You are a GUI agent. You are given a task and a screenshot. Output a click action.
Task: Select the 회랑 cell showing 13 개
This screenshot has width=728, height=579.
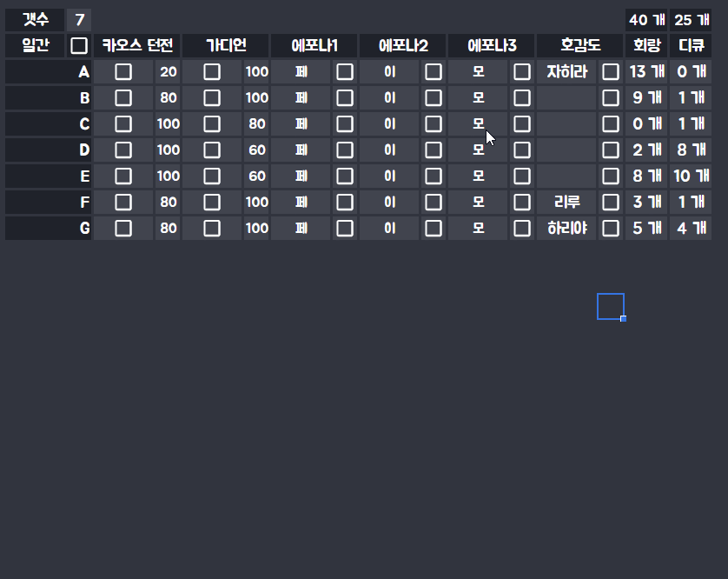pos(646,72)
